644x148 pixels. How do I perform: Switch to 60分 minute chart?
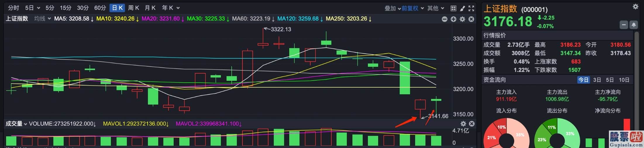click(100, 8)
